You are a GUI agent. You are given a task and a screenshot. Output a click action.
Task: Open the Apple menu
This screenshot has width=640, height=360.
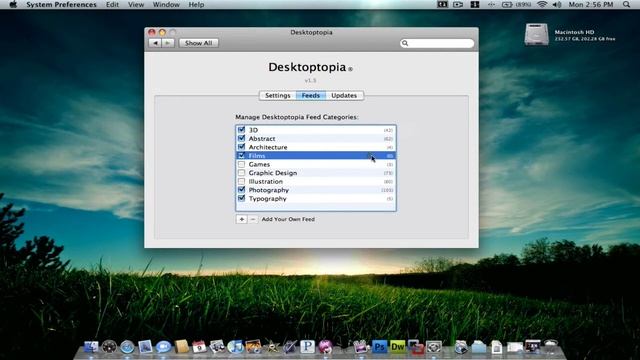(x=13, y=4)
